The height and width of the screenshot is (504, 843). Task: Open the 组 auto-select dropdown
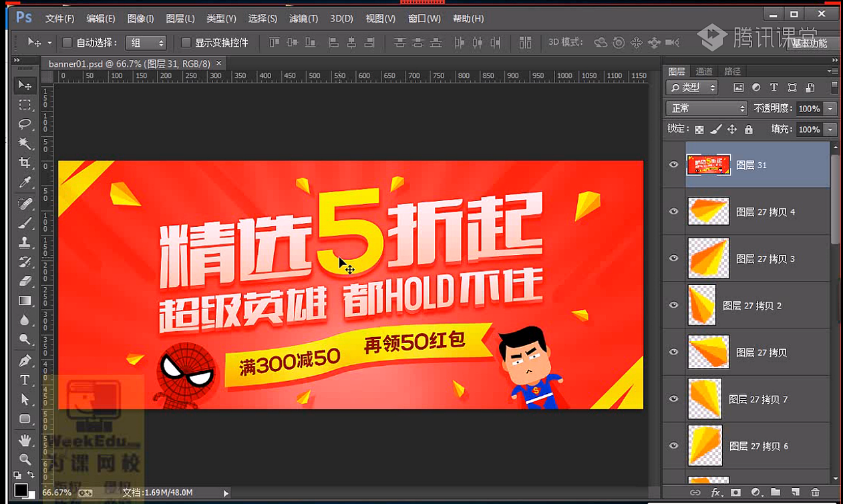point(146,43)
